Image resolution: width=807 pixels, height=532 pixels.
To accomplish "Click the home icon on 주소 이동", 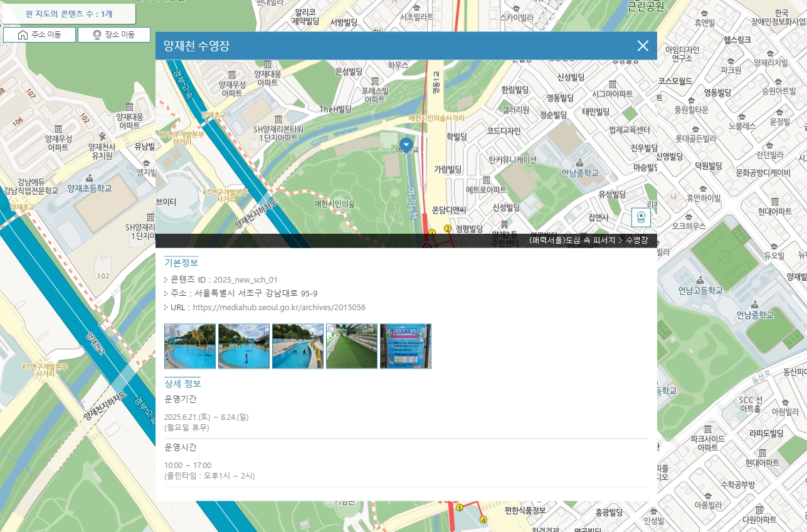I will [23, 35].
